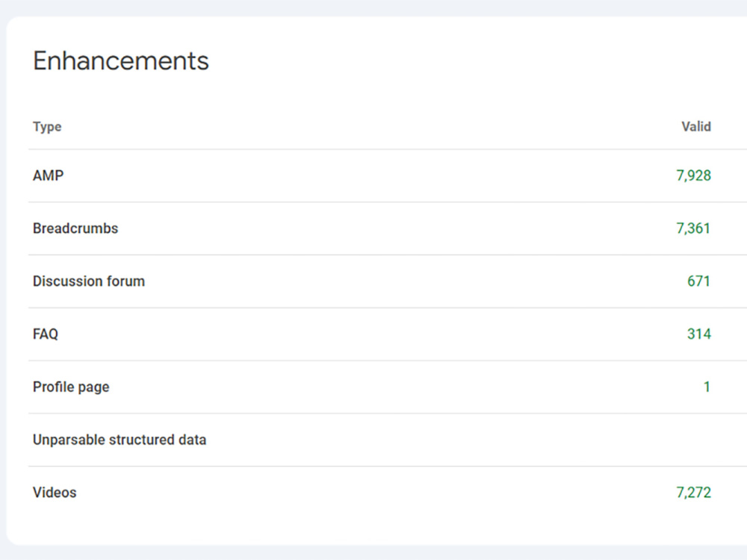This screenshot has width=747, height=560.
Task: Click the Enhancements heading
Action: pos(121,61)
